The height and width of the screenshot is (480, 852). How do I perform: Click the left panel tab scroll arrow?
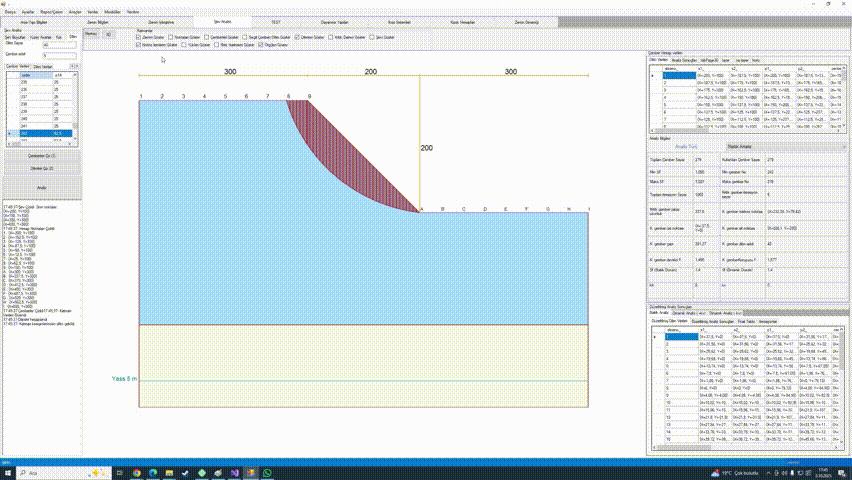(x=76, y=66)
